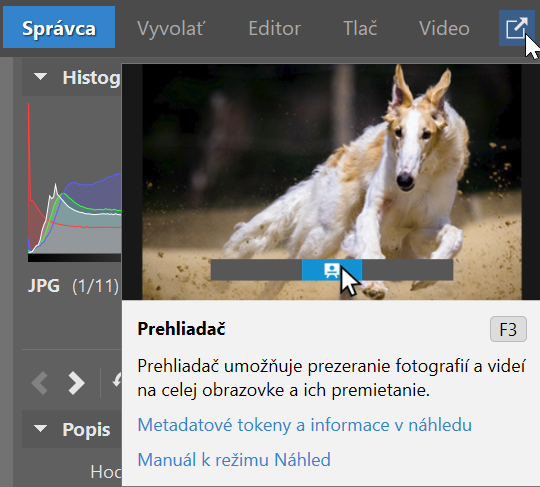
Task: Go to the previous photo arrow
Action: (40, 382)
